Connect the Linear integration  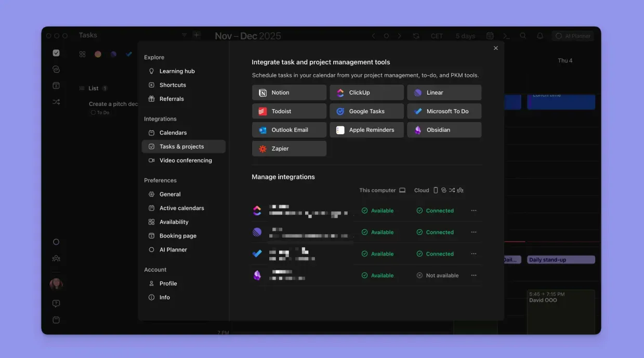[444, 92]
